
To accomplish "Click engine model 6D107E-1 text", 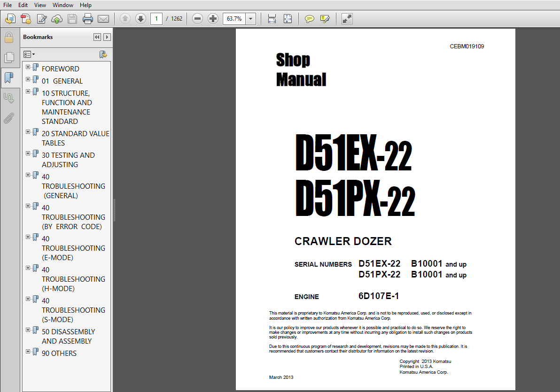I will [379, 296].
